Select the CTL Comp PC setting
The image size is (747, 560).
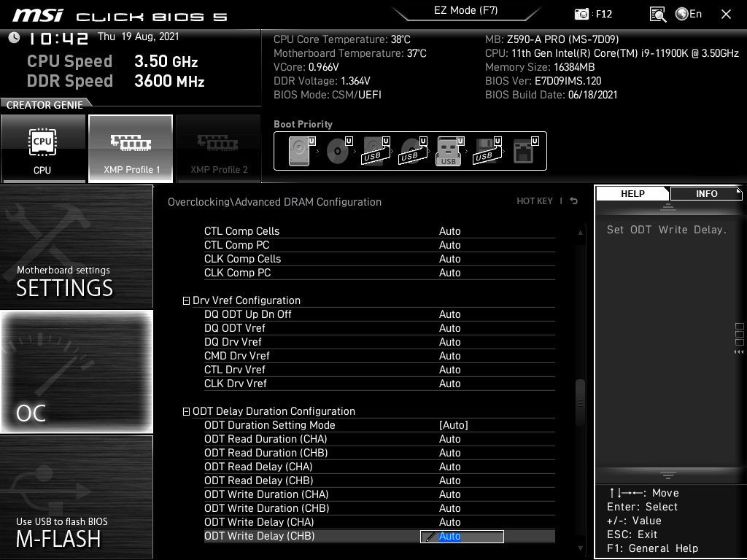pos(379,245)
